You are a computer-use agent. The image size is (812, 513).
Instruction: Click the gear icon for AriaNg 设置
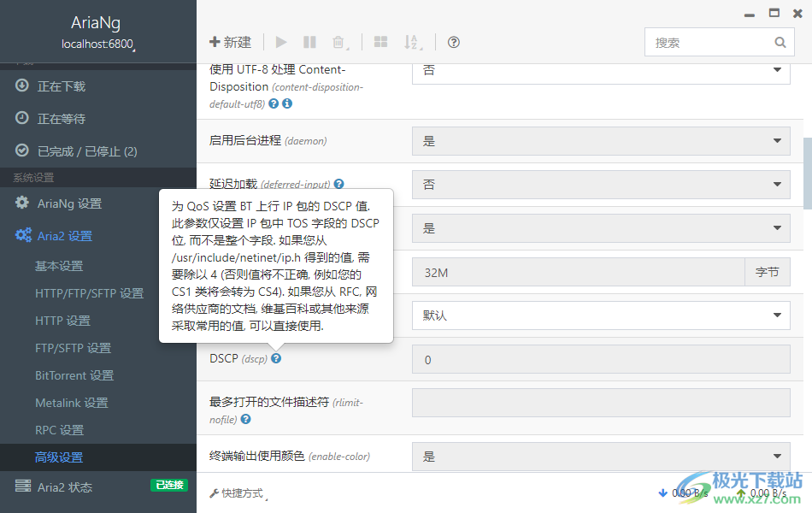click(x=21, y=202)
